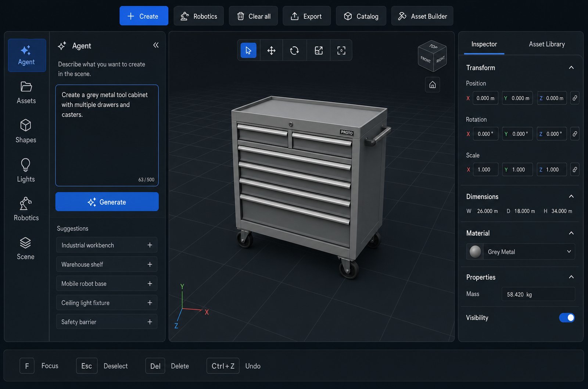Open the Agent sidebar panel
The image size is (588, 389).
click(x=27, y=55)
